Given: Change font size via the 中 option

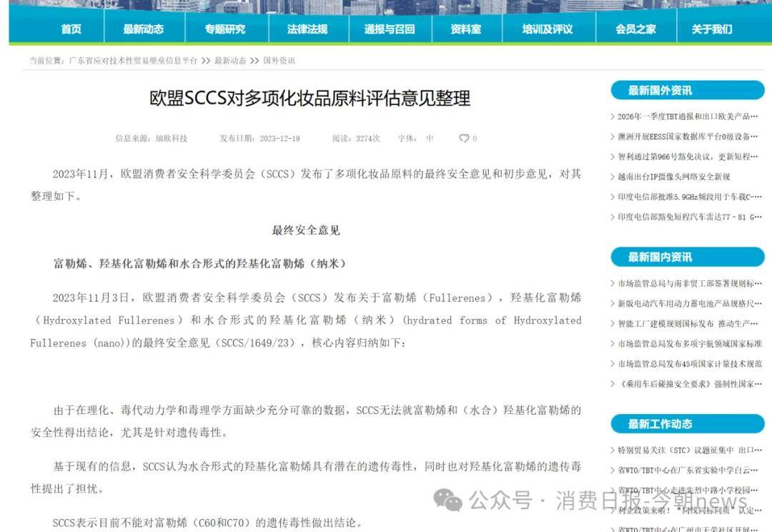Looking at the screenshot, I should pos(430,139).
